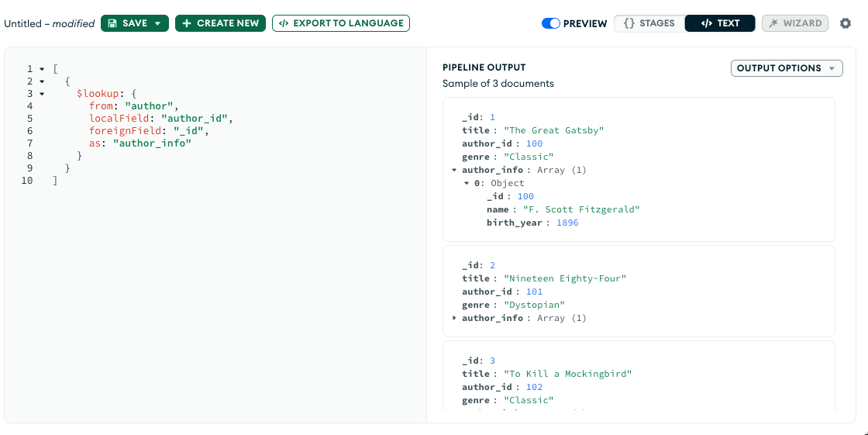868x435 pixels.
Task: Click the "author_info" string in editor
Action: [152, 143]
